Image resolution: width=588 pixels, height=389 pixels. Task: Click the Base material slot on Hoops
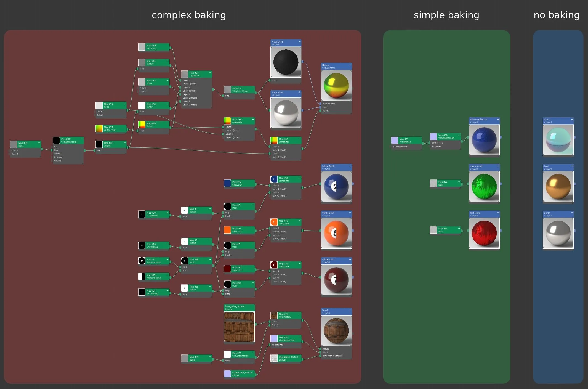[x=329, y=104]
